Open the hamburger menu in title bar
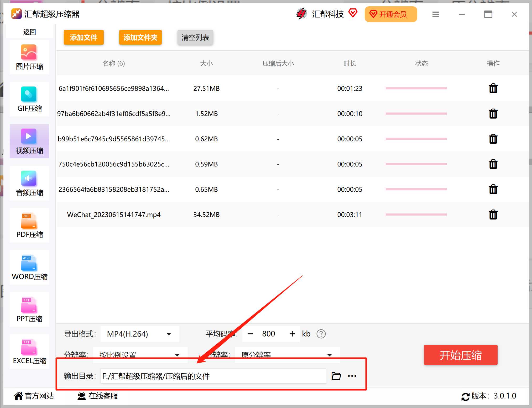This screenshot has width=532, height=408. tap(436, 14)
